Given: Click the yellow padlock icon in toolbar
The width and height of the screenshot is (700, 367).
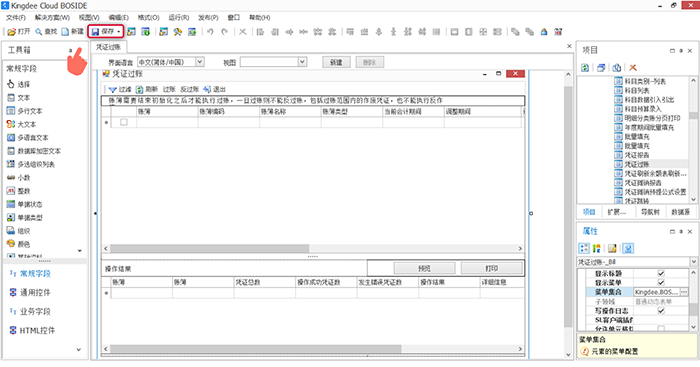Looking at the screenshot, I should coord(544,32).
